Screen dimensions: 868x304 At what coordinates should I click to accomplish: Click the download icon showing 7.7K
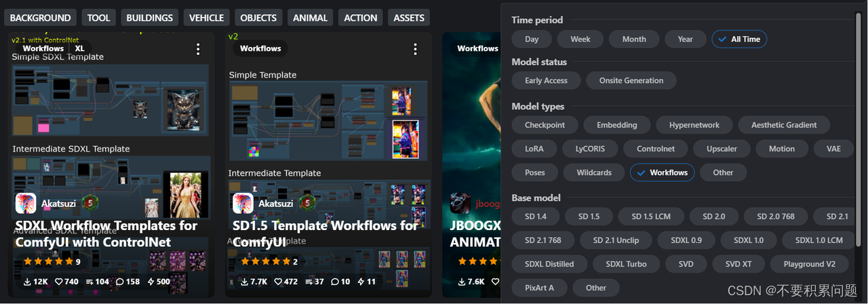(245, 282)
